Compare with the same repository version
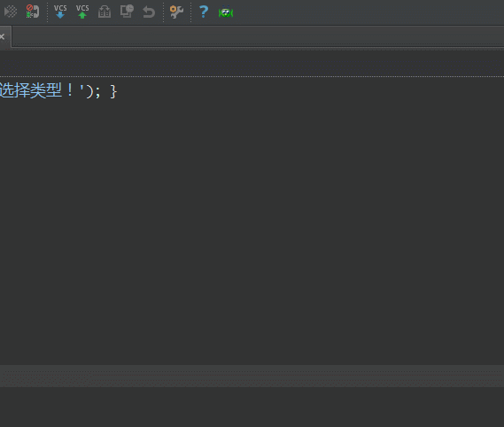This screenshot has width=504, height=427. pos(105,12)
